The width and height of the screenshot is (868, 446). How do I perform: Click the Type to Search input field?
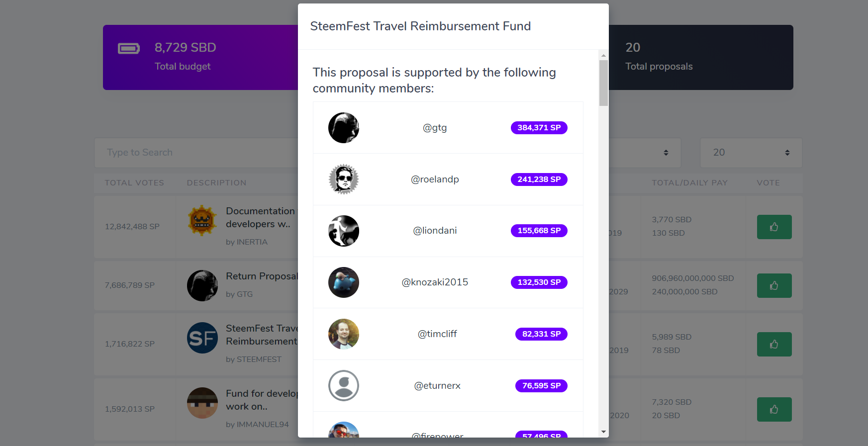(x=196, y=153)
